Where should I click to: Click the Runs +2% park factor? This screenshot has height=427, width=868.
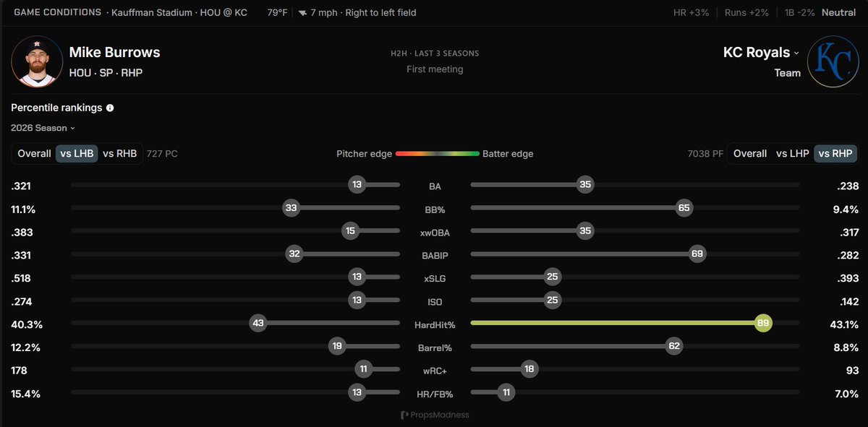click(748, 12)
